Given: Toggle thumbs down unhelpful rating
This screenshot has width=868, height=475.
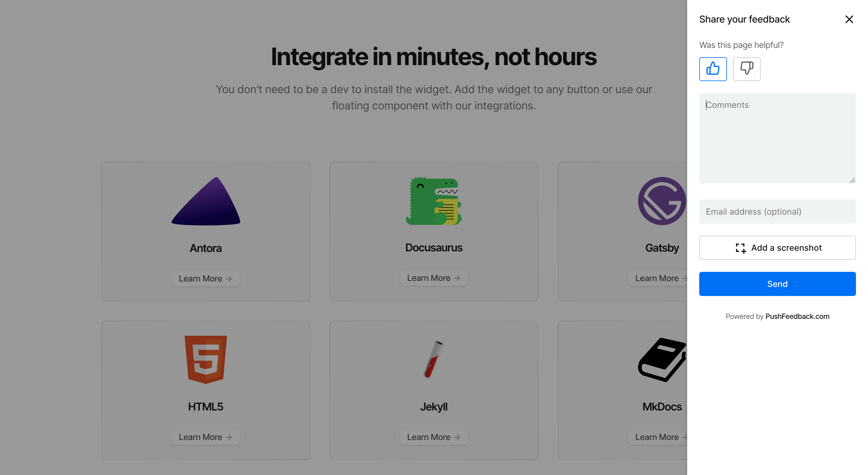Looking at the screenshot, I should pos(746,68).
